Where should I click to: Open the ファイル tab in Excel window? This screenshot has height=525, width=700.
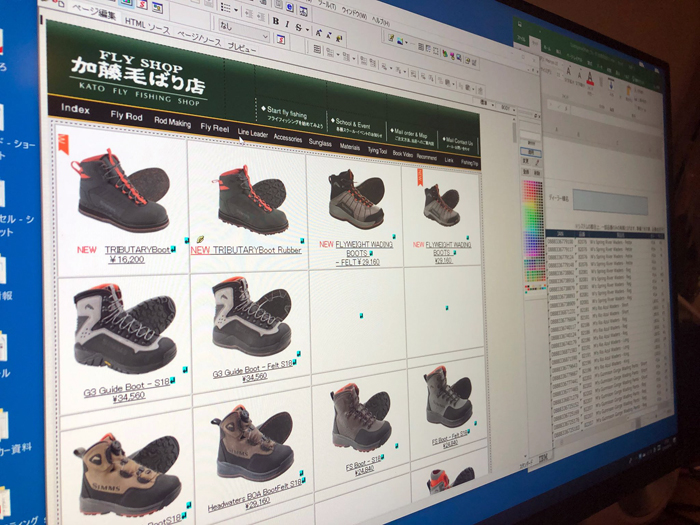pyautogui.click(x=521, y=39)
